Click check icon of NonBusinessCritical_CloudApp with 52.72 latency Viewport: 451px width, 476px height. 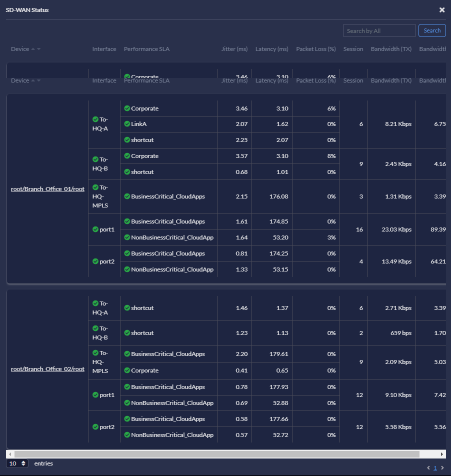[x=127, y=435]
